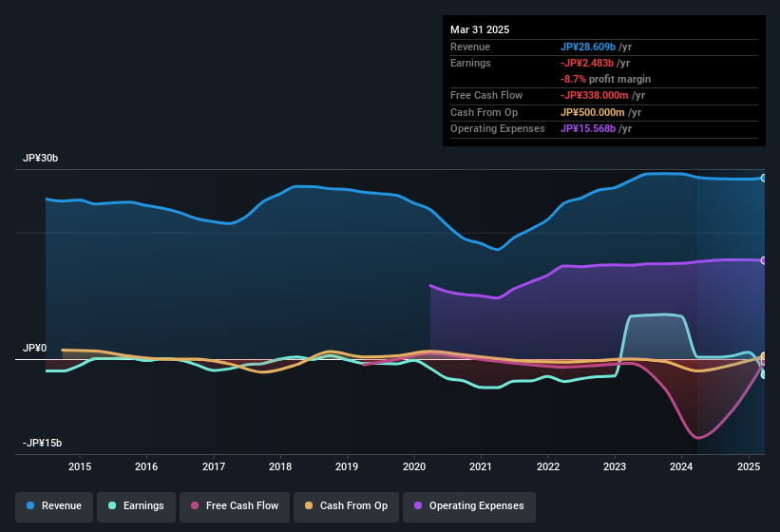Click the -JP¥338.000m free cash flow value

tap(595, 95)
